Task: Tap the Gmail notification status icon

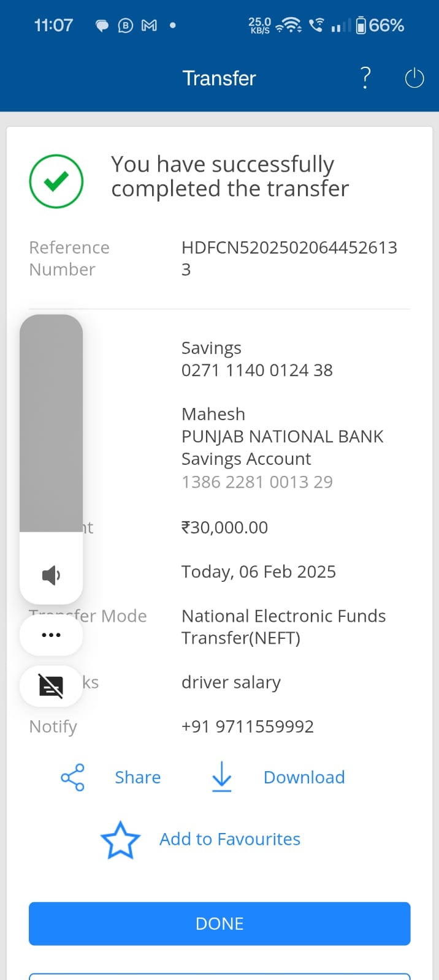Action: [149, 25]
